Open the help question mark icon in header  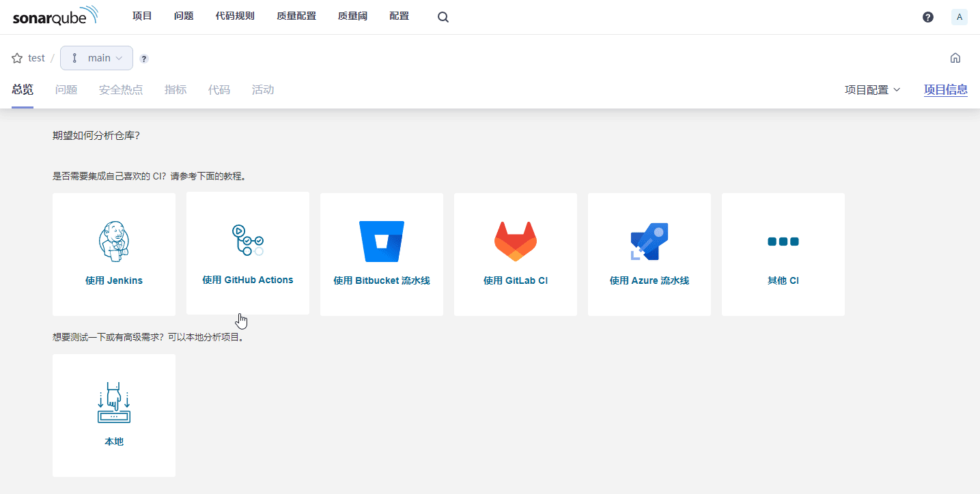tap(928, 17)
